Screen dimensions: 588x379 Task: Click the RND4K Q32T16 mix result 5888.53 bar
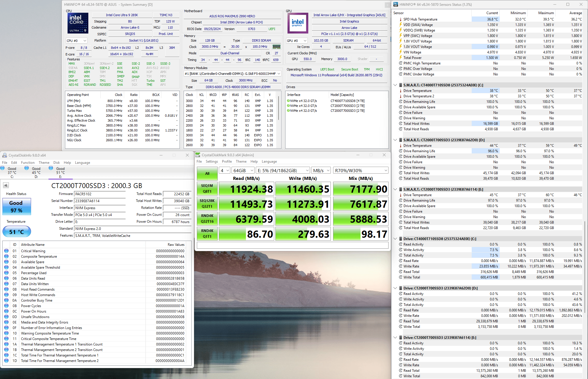[x=361, y=219]
